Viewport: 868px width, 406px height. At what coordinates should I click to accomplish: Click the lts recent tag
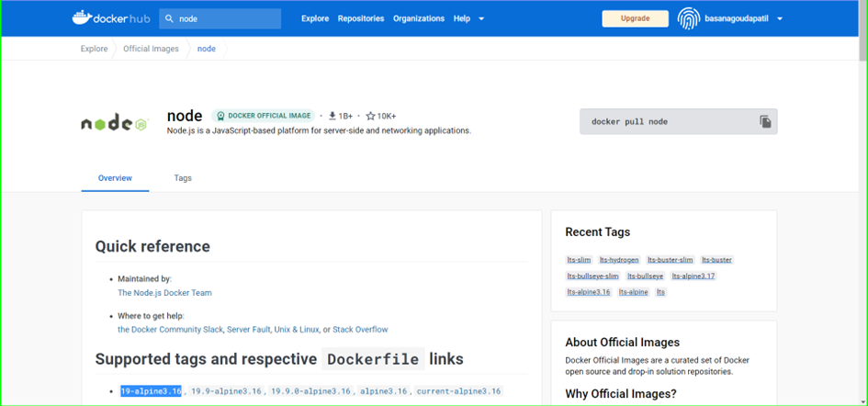point(661,292)
